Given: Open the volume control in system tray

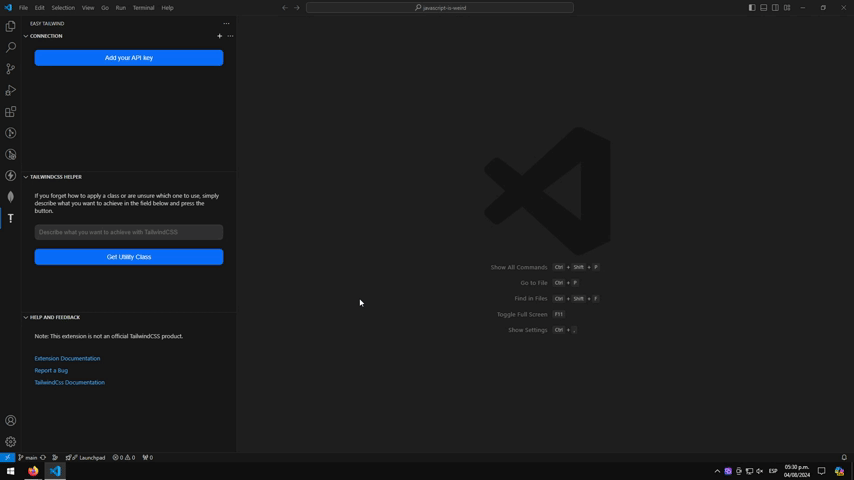Looking at the screenshot, I should [x=760, y=471].
